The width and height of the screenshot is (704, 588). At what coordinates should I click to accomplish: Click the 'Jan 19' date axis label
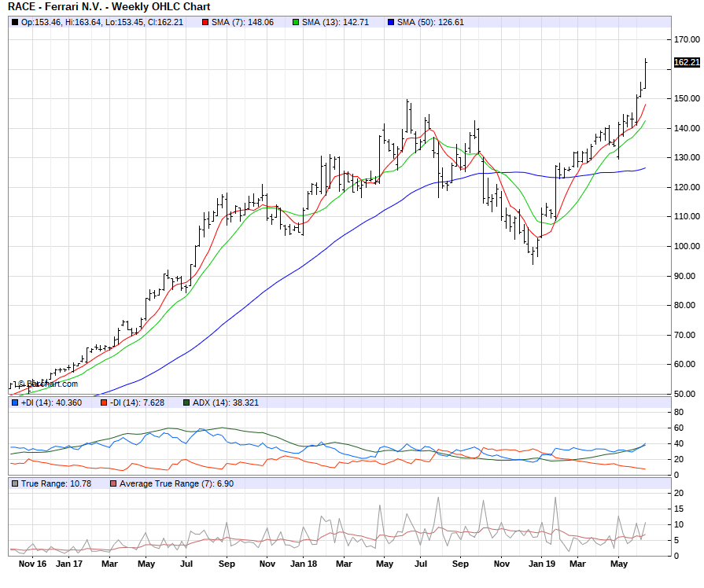point(542,564)
